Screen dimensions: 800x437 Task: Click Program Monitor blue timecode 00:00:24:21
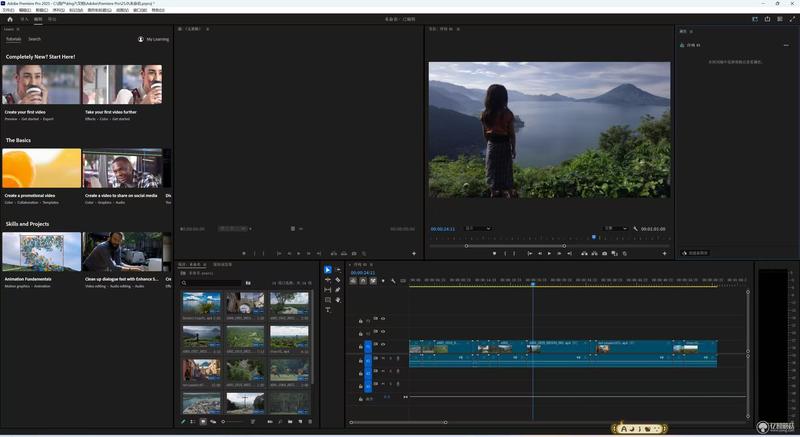point(443,229)
